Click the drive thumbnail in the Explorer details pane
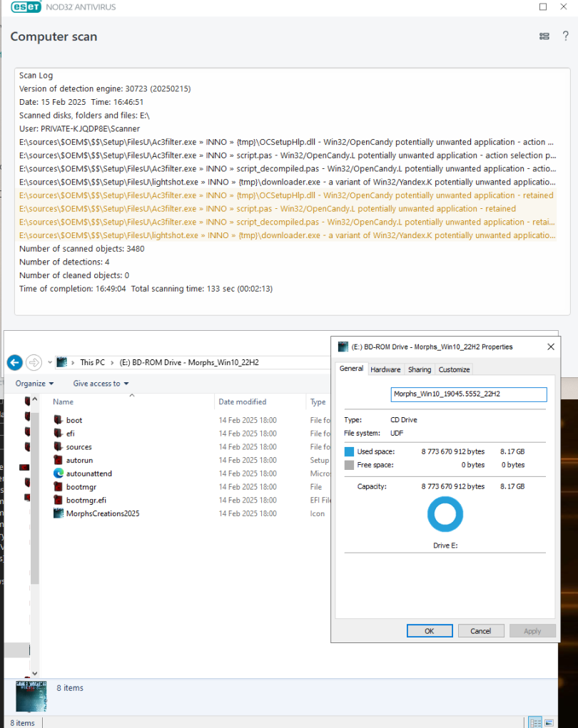The height and width of the screenshot is (728, 578). (x=31, y=697)
